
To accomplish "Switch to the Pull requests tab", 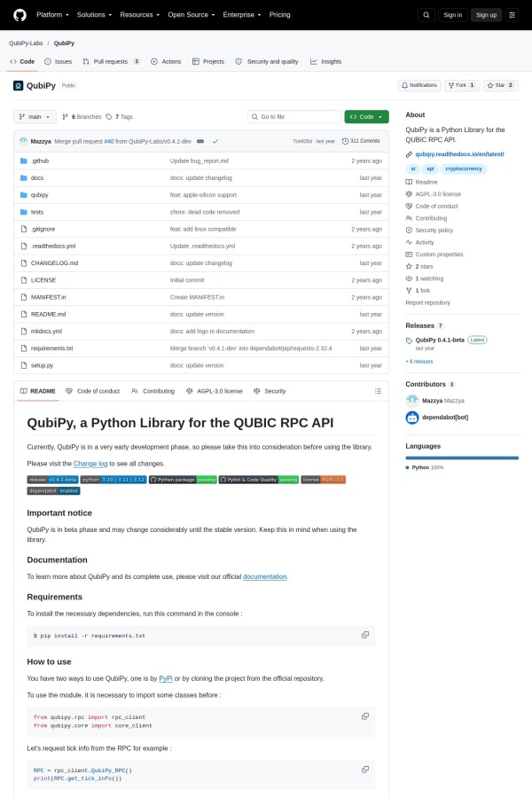I will tap(112, 61).
